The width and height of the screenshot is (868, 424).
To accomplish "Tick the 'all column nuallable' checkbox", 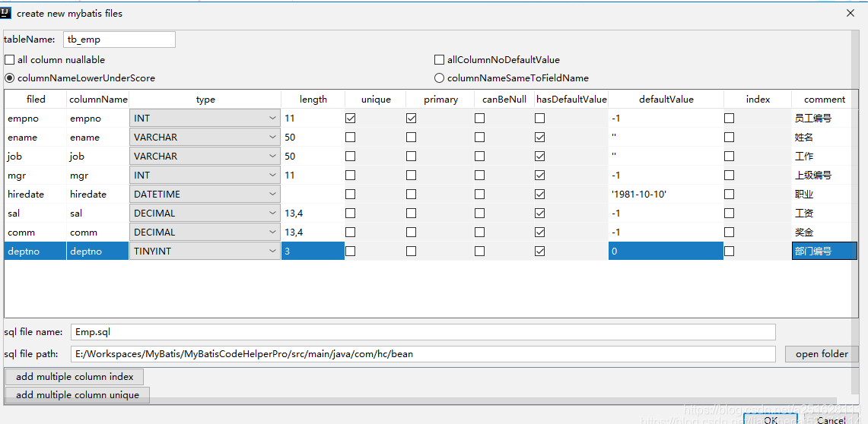I will coord(9,60).
